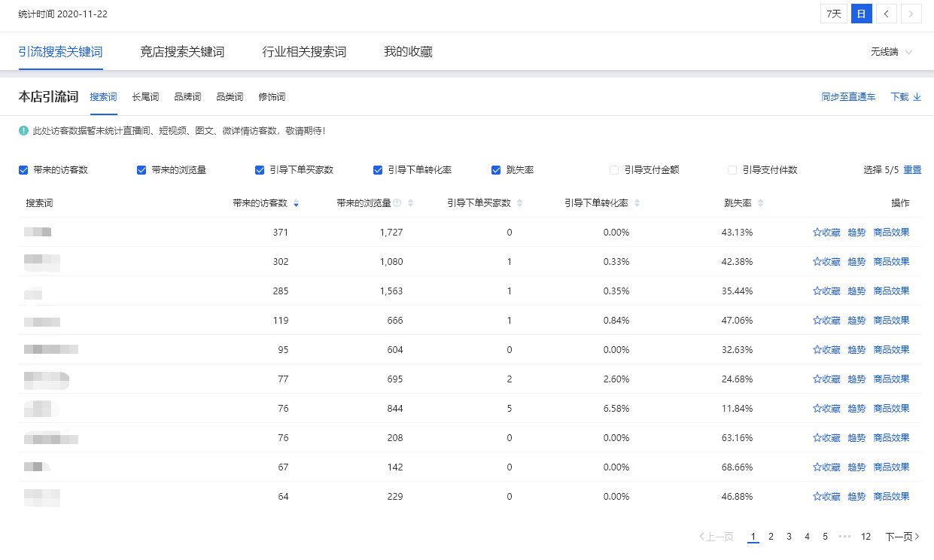
Task: Reset metric selection with 重置
Action: 912,170
